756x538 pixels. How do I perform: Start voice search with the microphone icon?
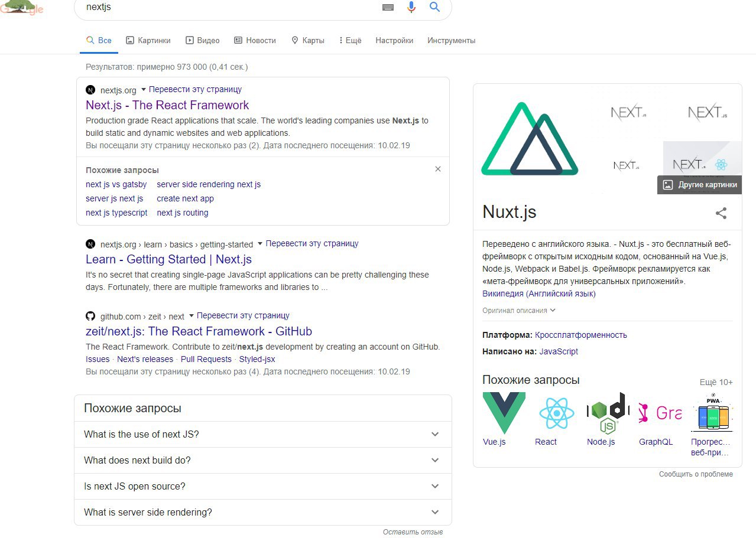click(411, 7)
